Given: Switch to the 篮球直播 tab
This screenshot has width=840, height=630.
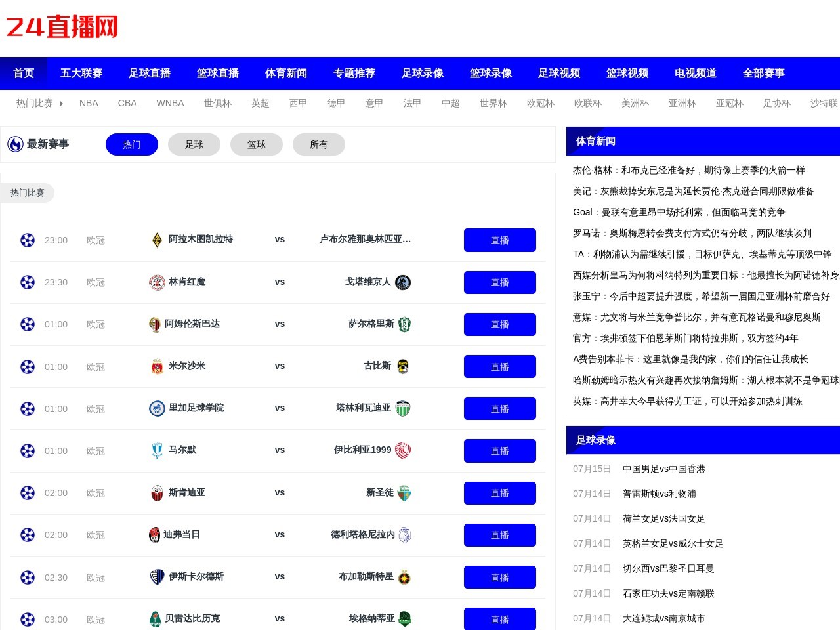Looking at the screenshot, I should pos(217,73).
